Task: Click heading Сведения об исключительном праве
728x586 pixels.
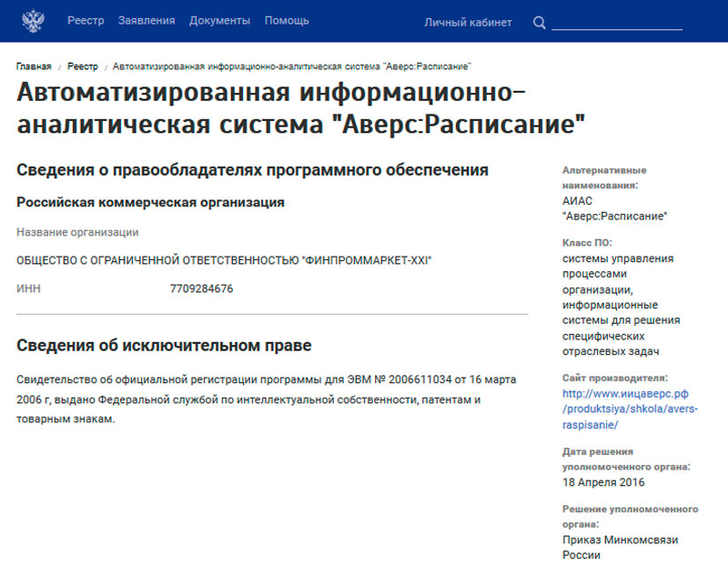Action: pos(164,346)
